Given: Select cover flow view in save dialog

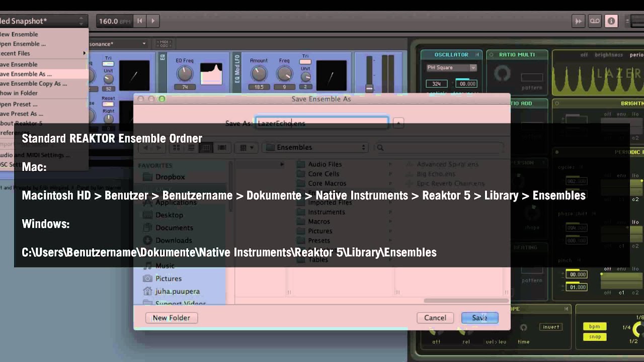Looking at the screenshot, I should (x=221, y=147).
